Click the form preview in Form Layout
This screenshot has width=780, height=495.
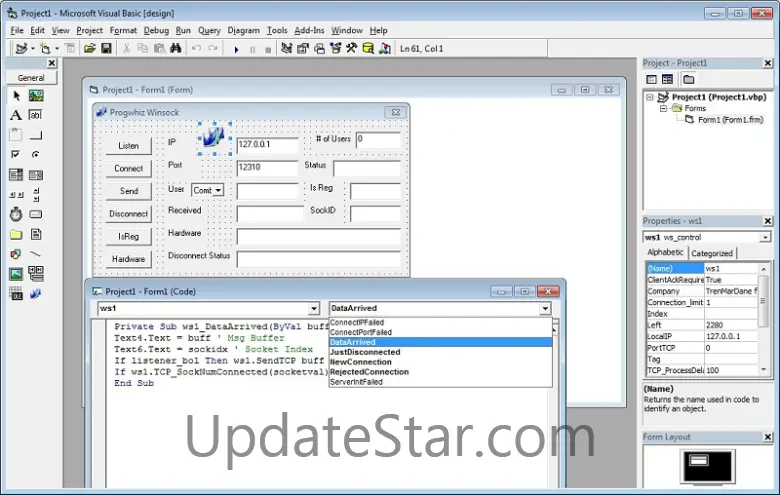coord(698,461)
